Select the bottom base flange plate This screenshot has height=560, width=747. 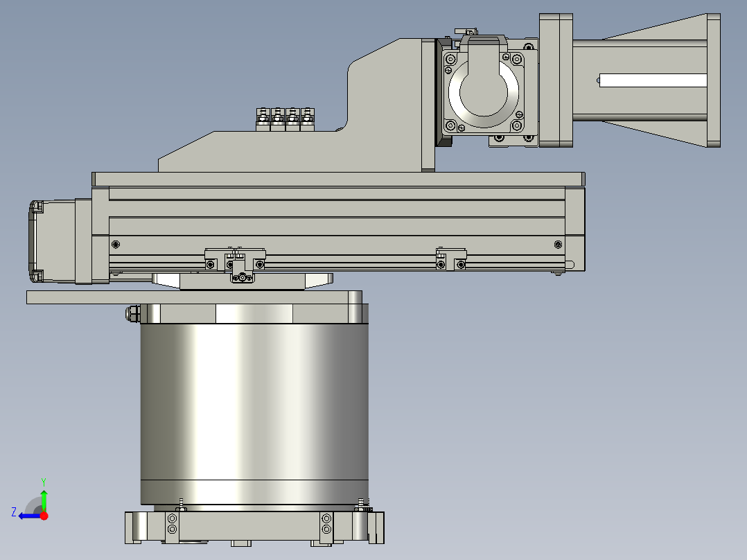tap(254, 527)
